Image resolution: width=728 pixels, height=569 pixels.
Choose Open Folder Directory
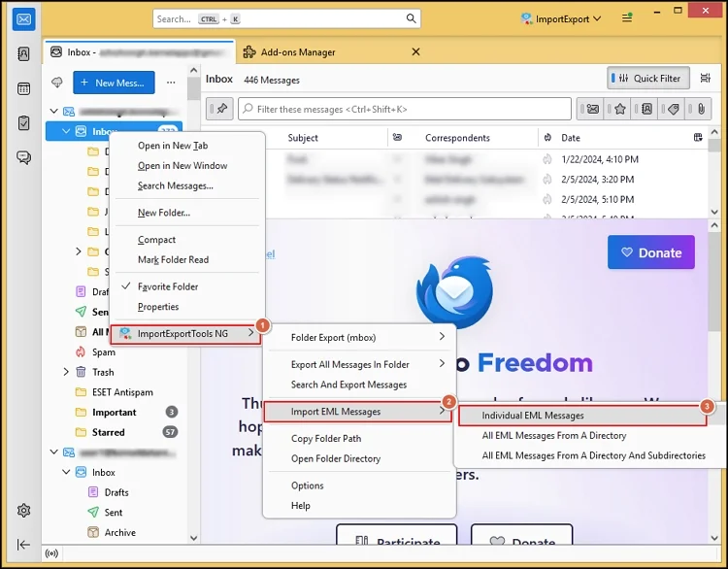pos(359,458)
